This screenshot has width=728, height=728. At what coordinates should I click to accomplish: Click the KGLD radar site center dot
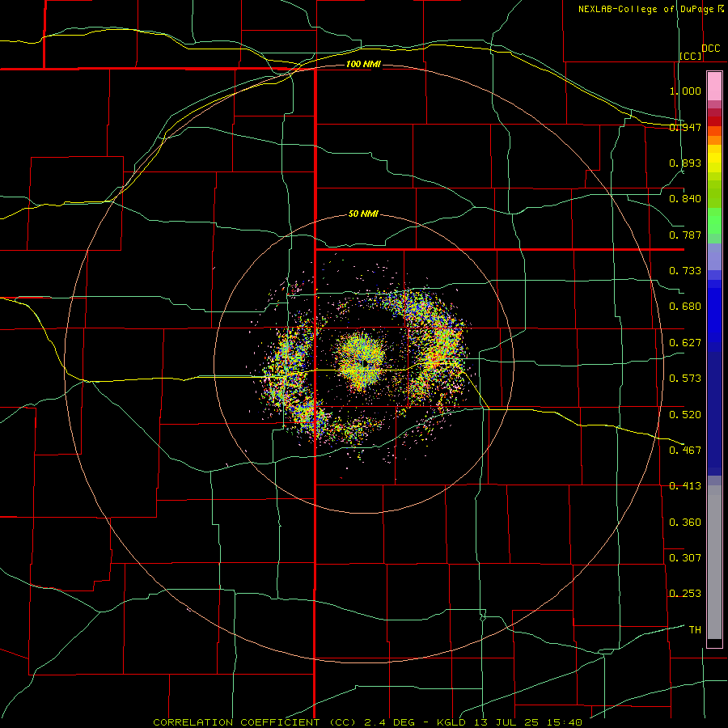(x=366, y=362)
